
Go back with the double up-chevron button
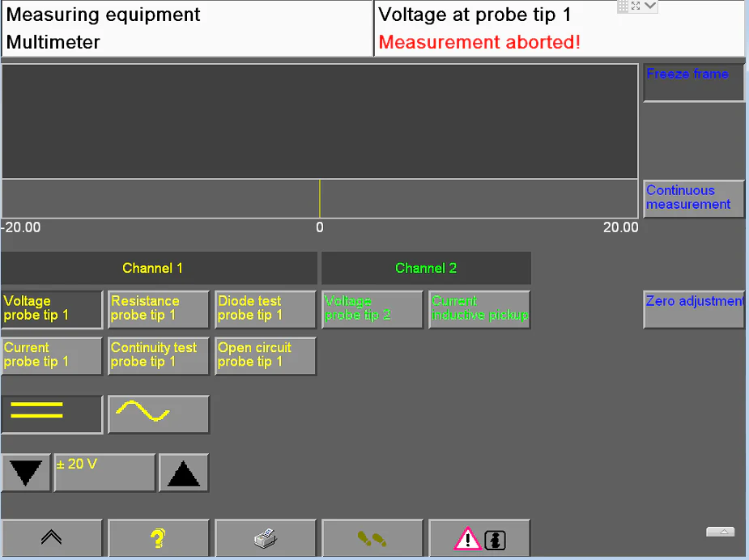click(x=52, y=538)
